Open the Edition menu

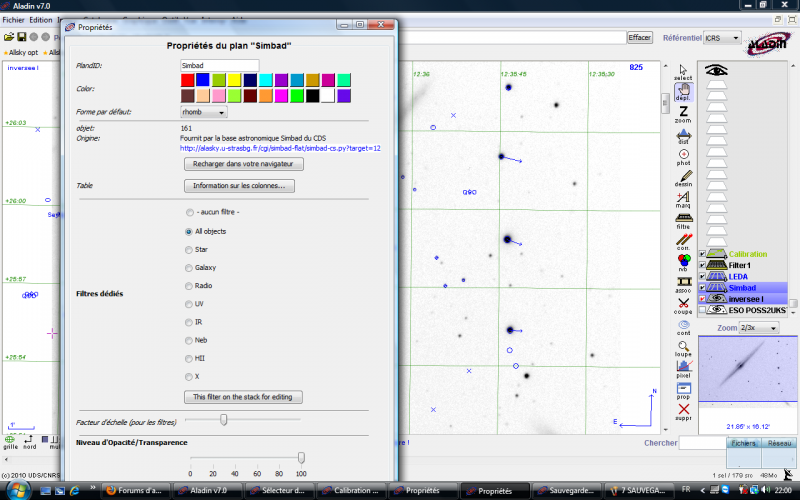40,20
